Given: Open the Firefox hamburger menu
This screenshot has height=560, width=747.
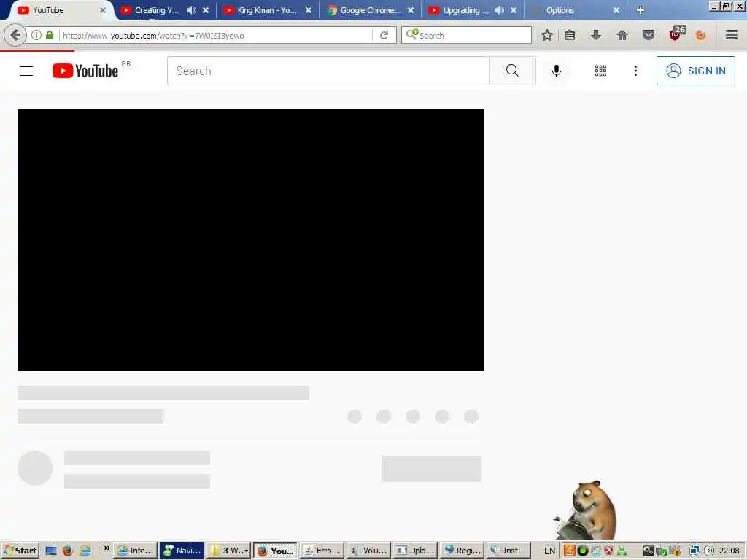Looking at the screenshot, I should (x=732, y=35).
